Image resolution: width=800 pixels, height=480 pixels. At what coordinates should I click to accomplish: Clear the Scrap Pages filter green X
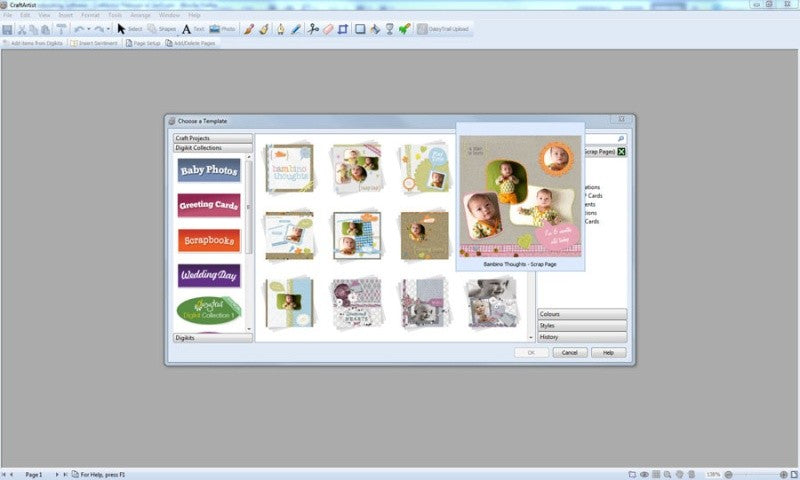point(621,151)
